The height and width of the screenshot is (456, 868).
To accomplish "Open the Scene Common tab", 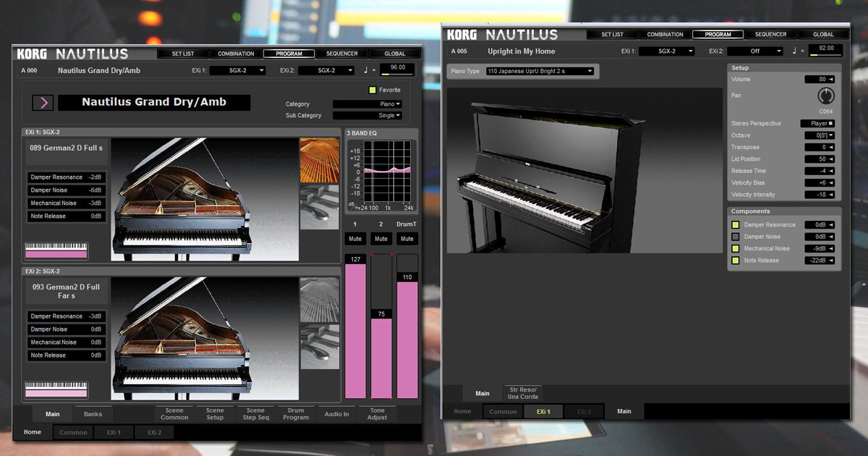I will 174,414.
